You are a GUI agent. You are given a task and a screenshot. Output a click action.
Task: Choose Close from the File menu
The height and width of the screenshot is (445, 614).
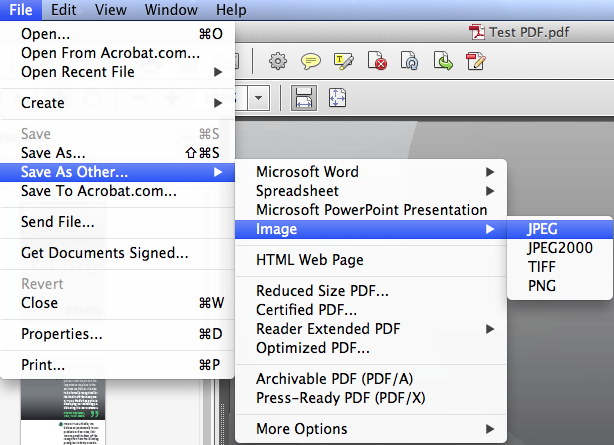pos(117,303)
